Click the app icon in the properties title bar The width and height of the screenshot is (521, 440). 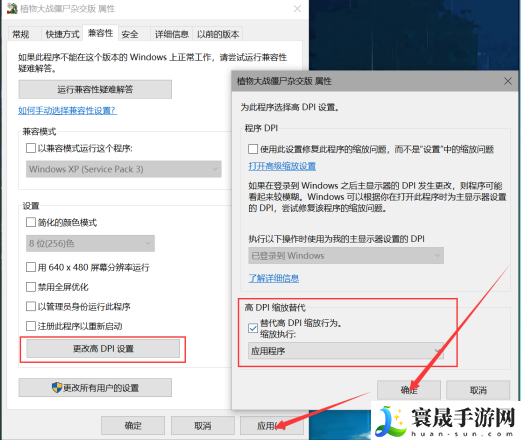coord(12,9)
